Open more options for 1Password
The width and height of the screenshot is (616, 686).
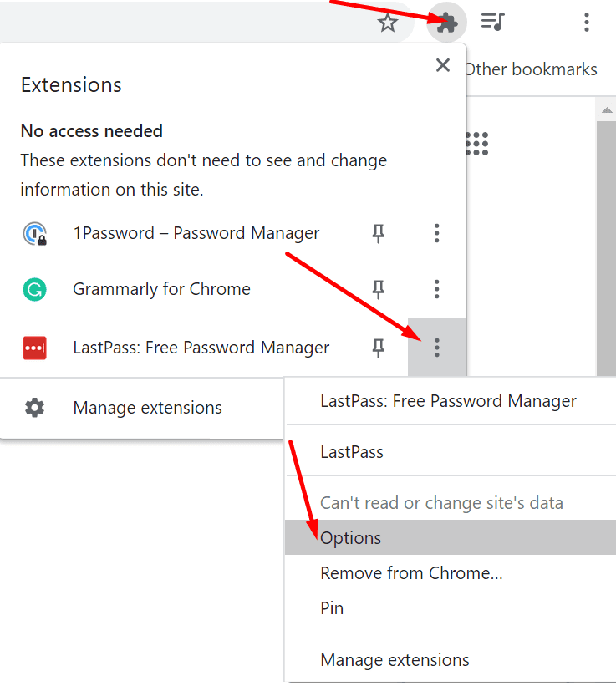click(x=436, y=233)
